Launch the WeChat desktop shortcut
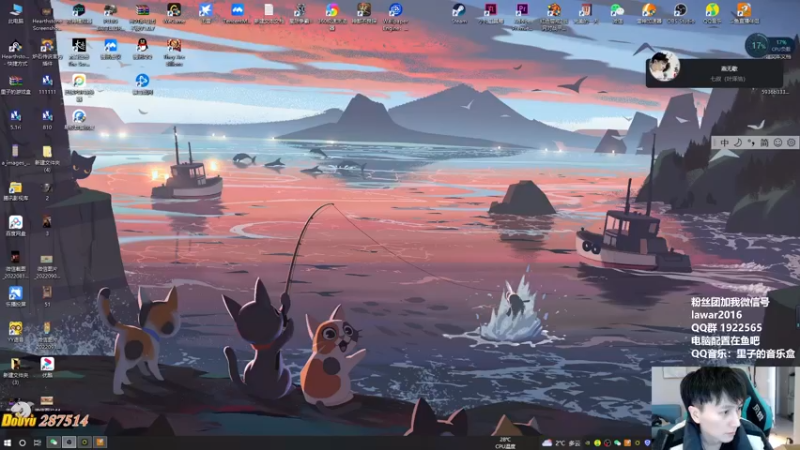Image resolution: width=800 pixels, height=450 pixels. tap(617, 13)
